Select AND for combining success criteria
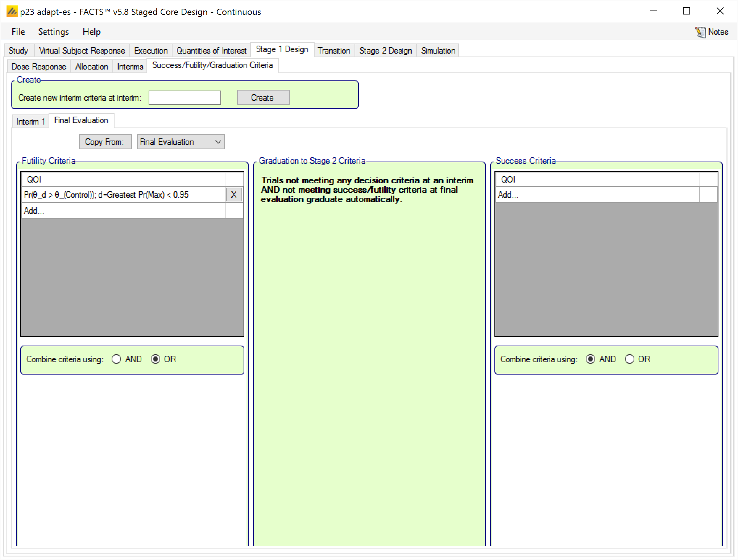The image size is (738, 560). 590,359
